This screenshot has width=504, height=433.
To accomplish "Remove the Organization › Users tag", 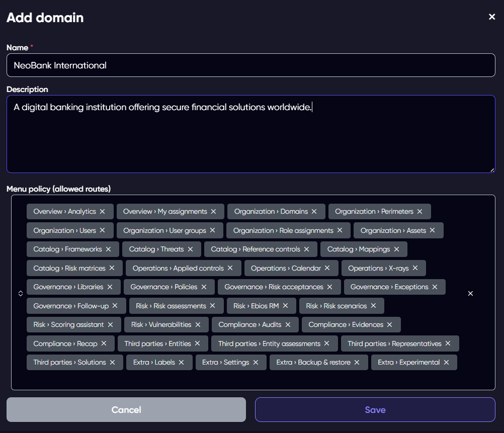I will [102, 230].
